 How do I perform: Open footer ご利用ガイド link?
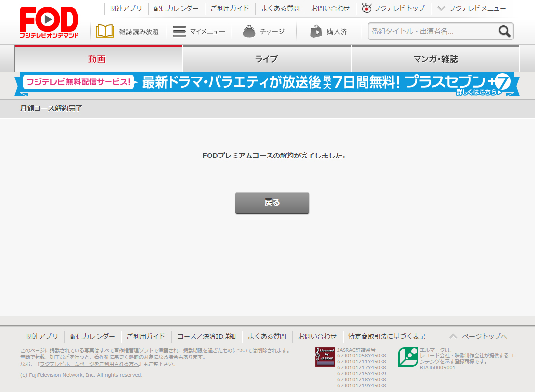pyautogui.click(x=146, y=336)
